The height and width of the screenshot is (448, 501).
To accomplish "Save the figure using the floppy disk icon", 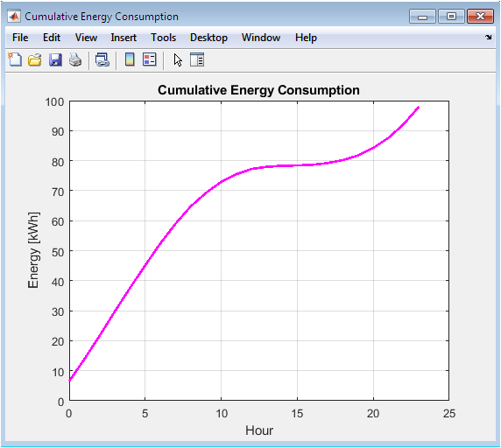I will pos(55,59).
